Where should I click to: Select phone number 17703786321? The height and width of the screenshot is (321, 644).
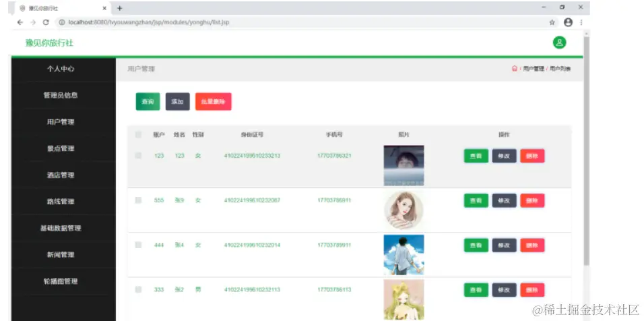tap(334, 156)
